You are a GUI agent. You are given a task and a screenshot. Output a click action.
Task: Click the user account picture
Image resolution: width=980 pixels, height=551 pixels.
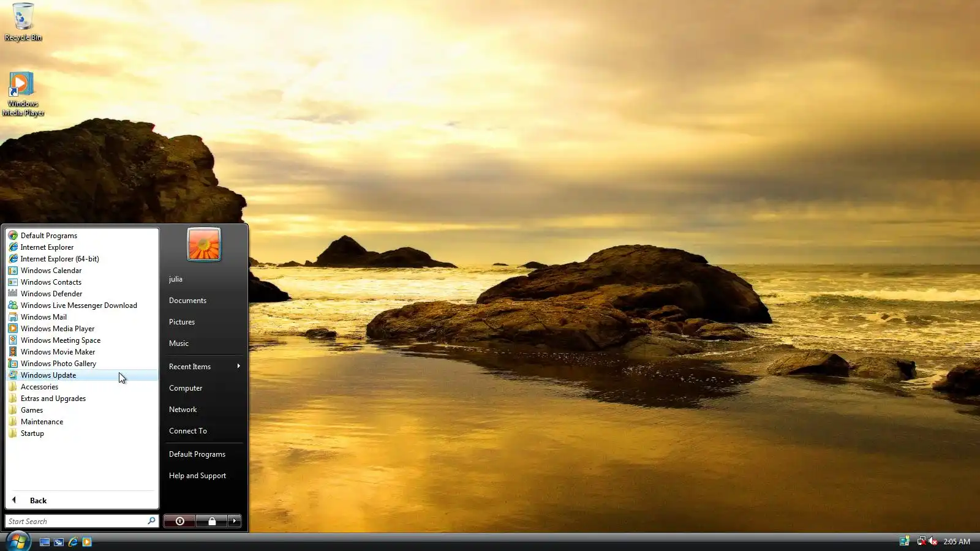204,244
